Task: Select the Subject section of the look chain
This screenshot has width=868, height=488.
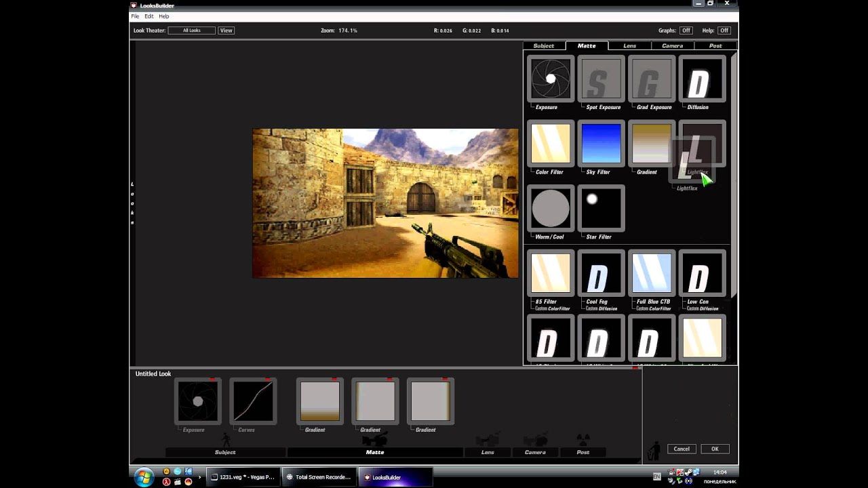Action: pyautogui.click(x=225, y=452)
